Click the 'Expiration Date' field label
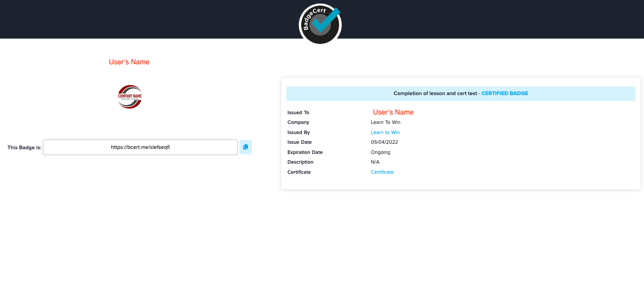 [x=305, y=152]
